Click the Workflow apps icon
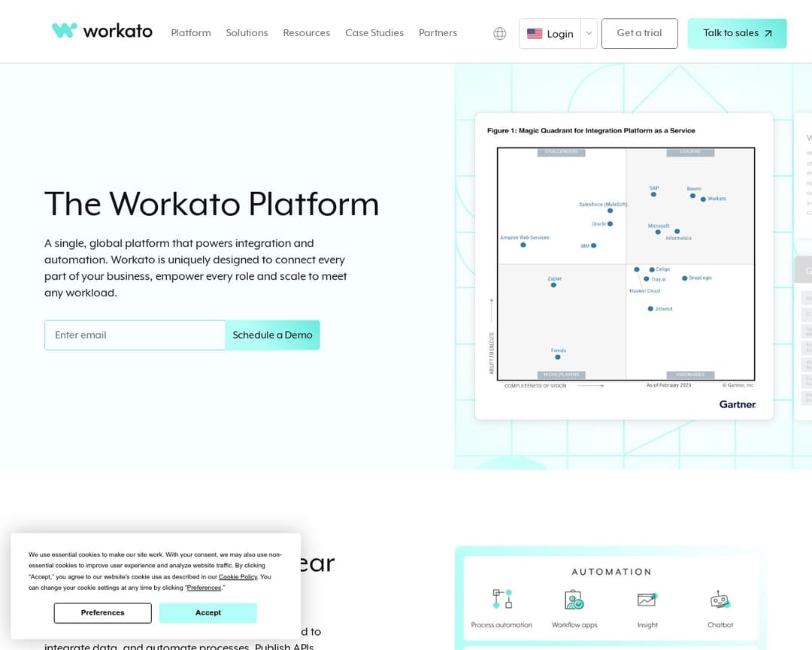812x650 pixels. [574, 599]
